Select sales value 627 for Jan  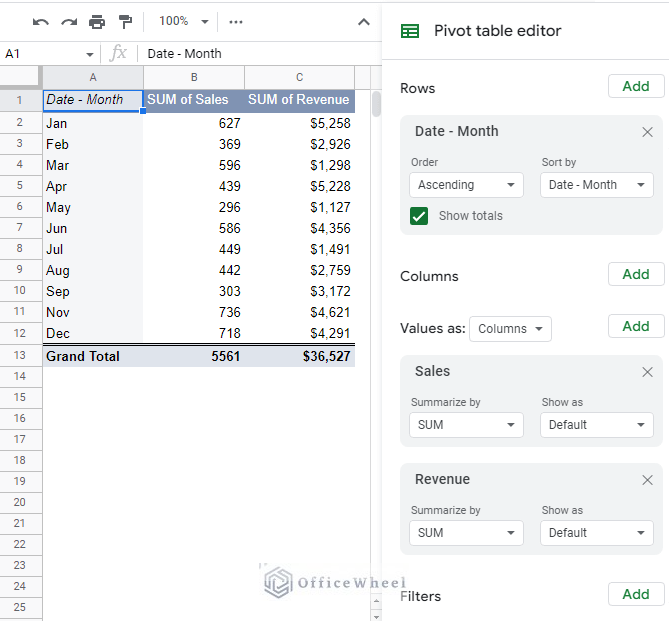pos(194,123)
